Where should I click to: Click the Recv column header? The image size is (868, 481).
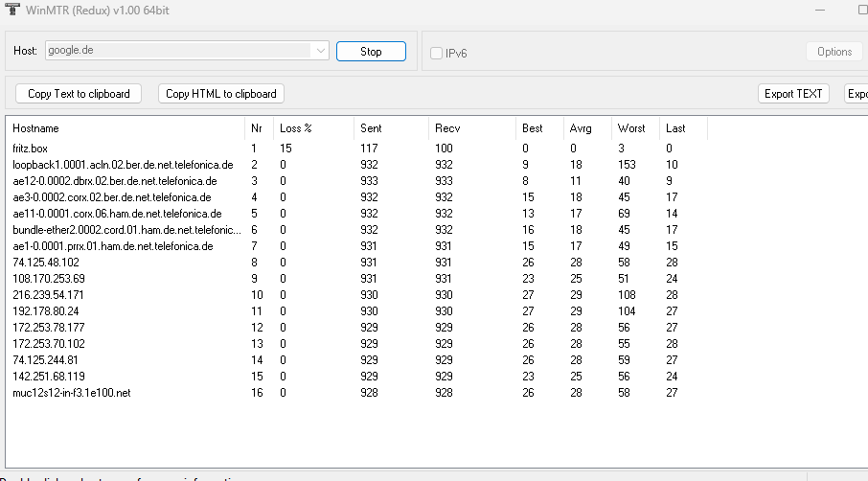[x=471, y=128]
